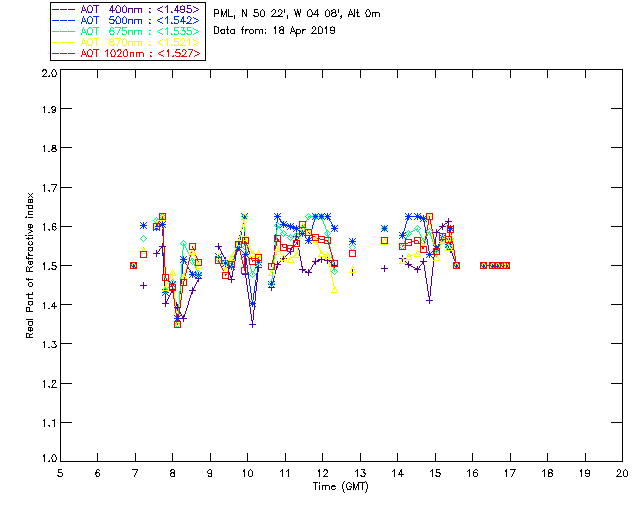Click the x-axis tick label 20
The width and height of the screenshot is (640, 512).
[x=622, y=473]
